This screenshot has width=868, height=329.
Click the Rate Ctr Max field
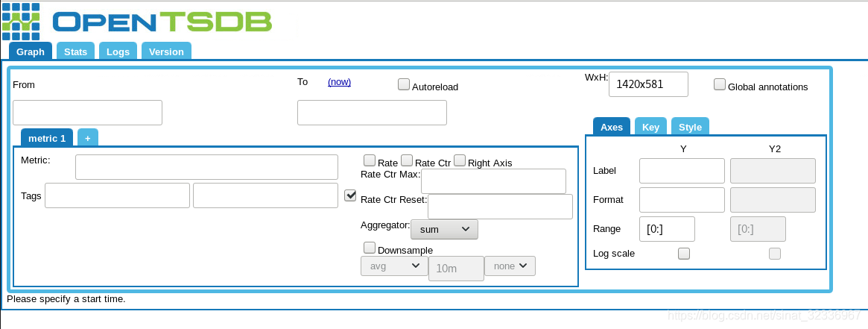(x=494, y=181)
